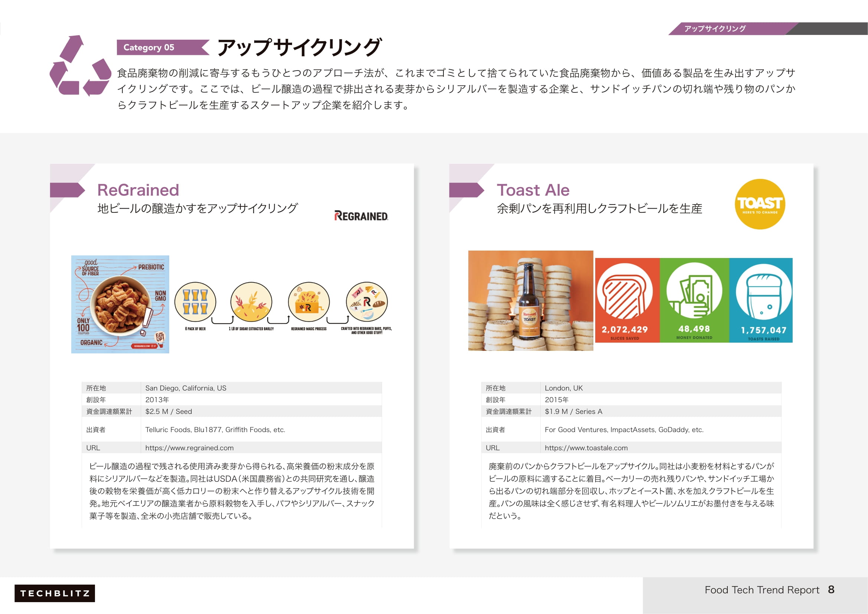Click the purple recycling arrows icon

(80, 66)
